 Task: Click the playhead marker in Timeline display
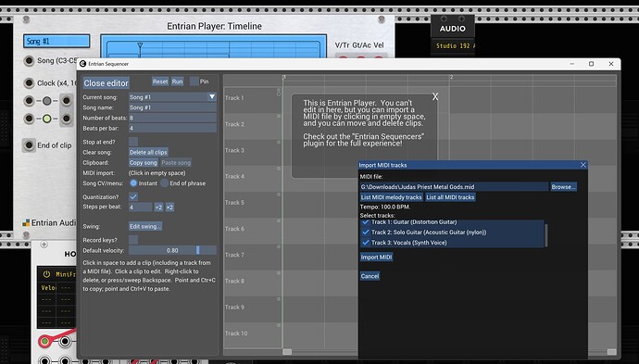[x=140, y=45]
